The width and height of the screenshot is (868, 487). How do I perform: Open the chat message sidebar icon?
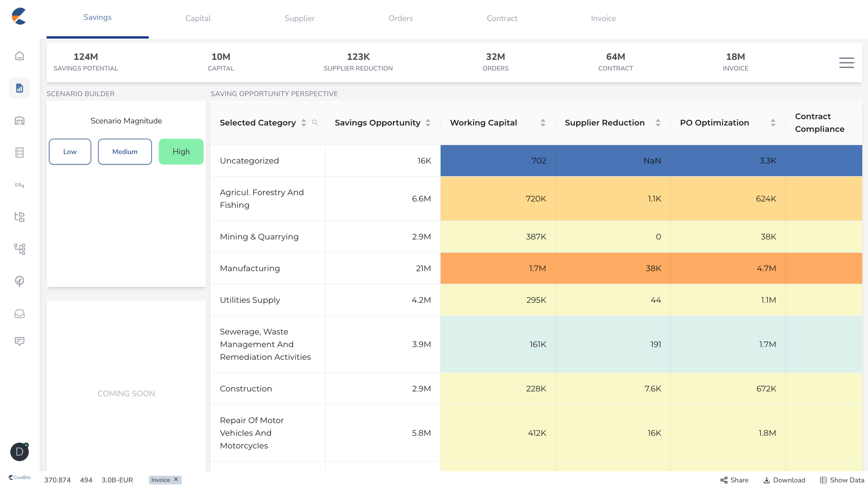20,341
